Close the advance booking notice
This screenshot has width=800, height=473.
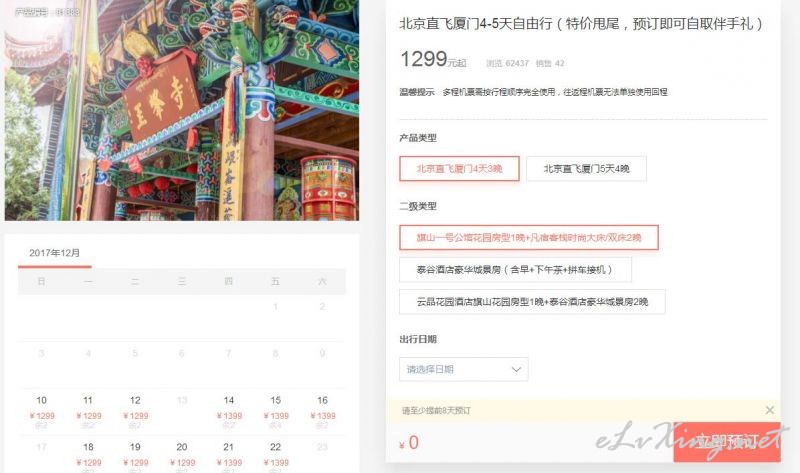[x=769, y=410]
